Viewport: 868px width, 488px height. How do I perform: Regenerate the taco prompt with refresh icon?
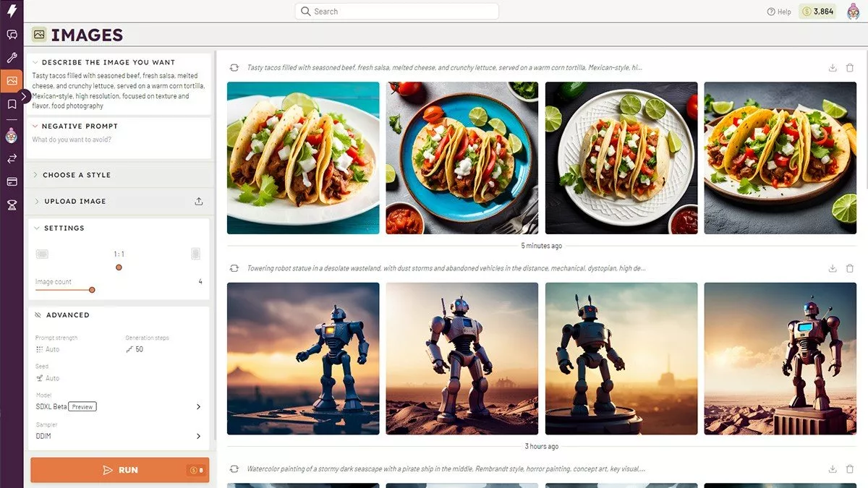[x=234, y=68]
